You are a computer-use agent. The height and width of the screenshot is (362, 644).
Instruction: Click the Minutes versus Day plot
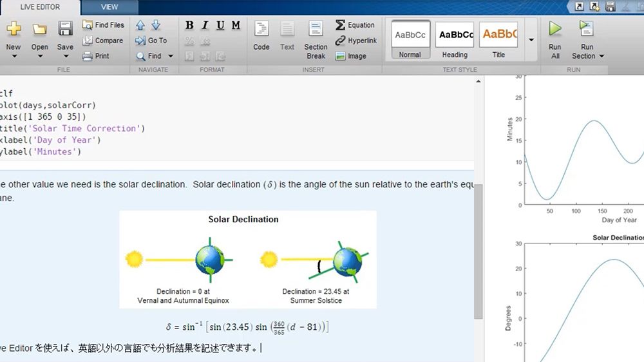point(584,140)
